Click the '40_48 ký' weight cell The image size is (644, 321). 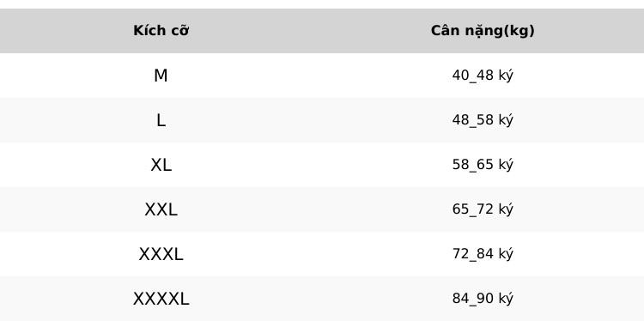coord(483,76)
